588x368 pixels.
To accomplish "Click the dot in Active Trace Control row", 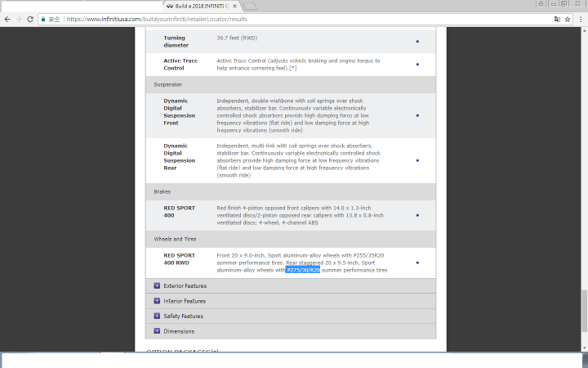I will pyautogui.click(x=417, y=65).
